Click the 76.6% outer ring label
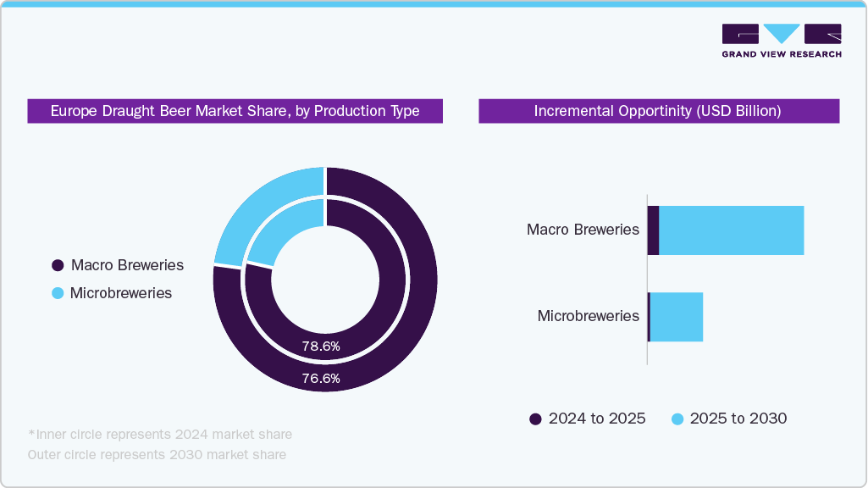Image resolution: width=868 pixels, height=488 pixels. point(322,379)
